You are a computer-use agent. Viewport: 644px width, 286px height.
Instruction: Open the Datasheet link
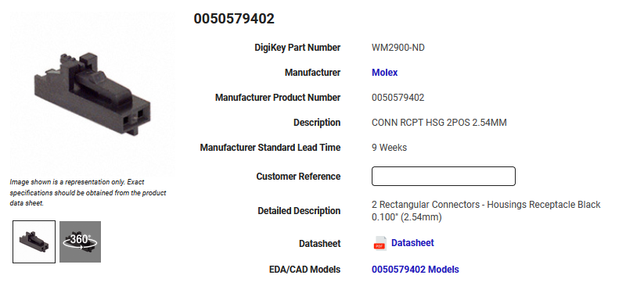[x=412, y=243]
